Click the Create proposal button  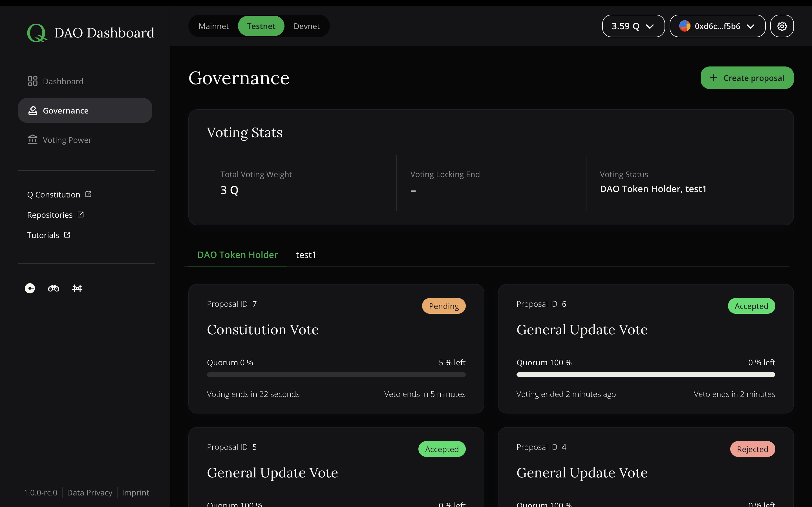click(747, 78)
